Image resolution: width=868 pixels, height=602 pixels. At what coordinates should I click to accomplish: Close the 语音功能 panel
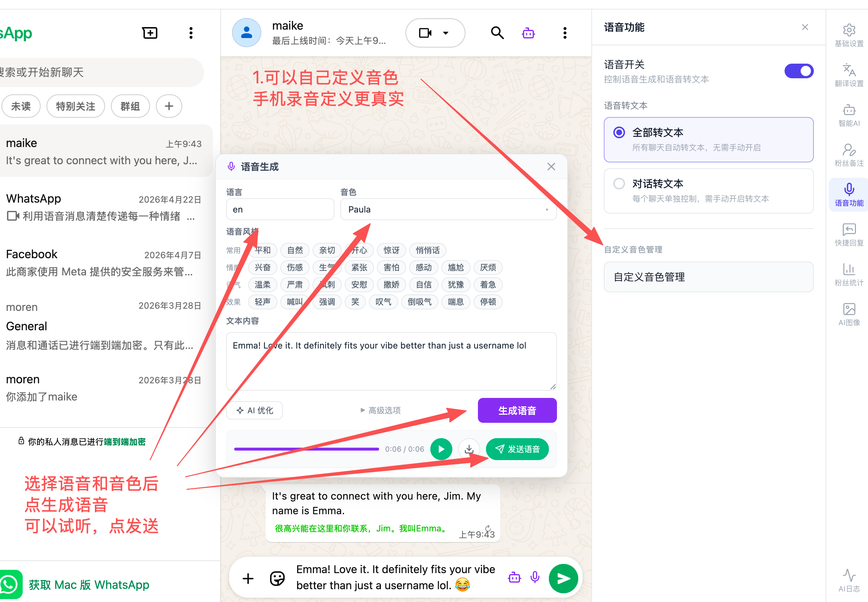point(805,27)
